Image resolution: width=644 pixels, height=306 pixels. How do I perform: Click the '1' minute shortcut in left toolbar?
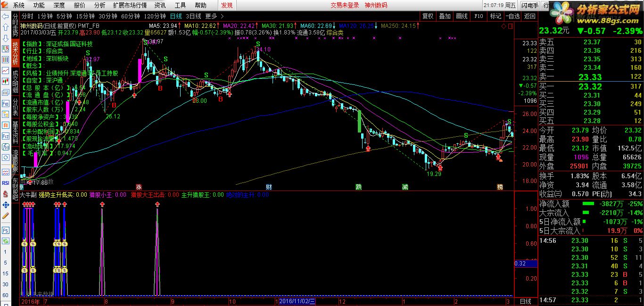click(x=5, y=252)
